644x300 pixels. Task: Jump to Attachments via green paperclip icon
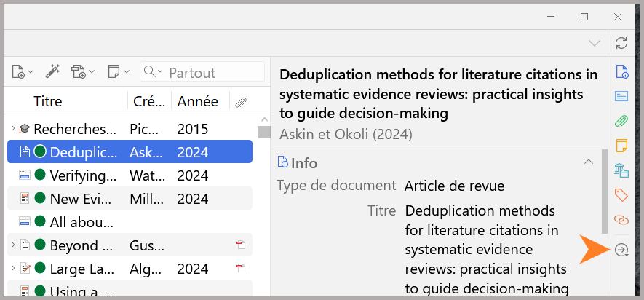(x=621, y=121)
